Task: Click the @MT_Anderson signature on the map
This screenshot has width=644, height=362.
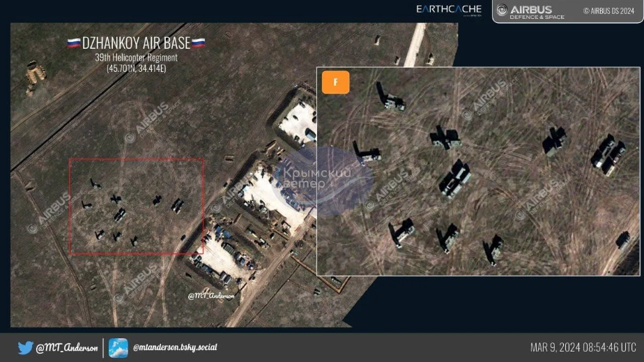Action: click(211, 296)
